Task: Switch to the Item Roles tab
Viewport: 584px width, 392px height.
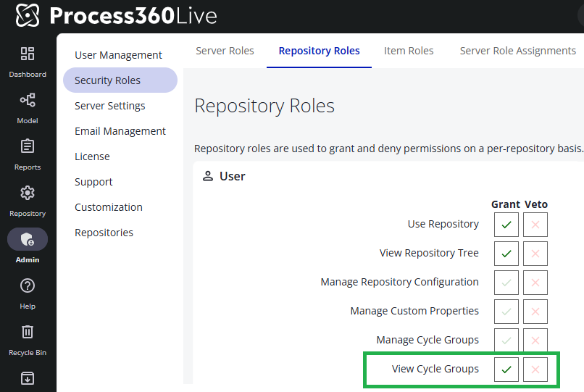Action: (x=409, y=51)
